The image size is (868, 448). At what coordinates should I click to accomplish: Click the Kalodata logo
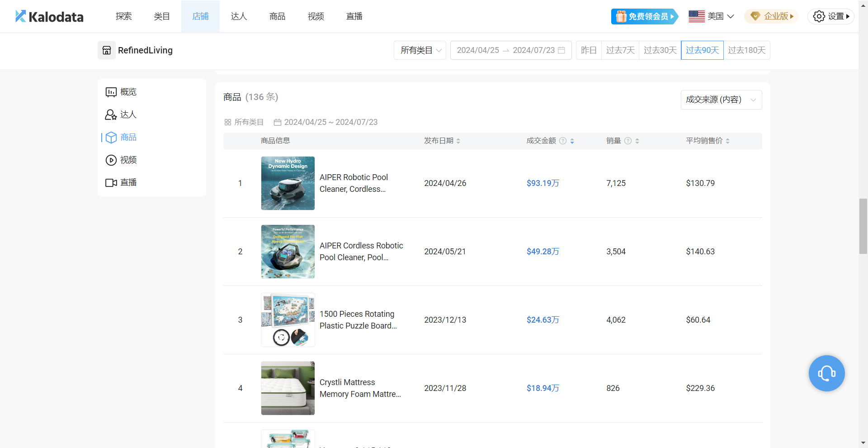49,17
